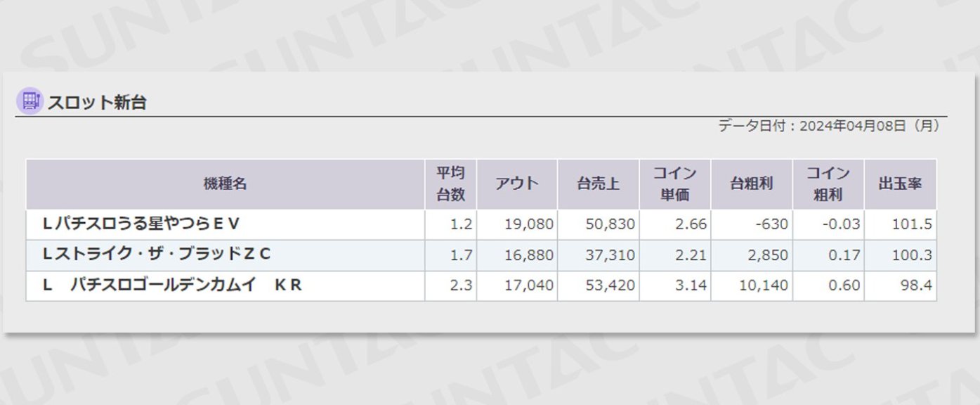980x405 pixels.
Task: Sort by the アウト column header
Action: click(x=517, y=184)
